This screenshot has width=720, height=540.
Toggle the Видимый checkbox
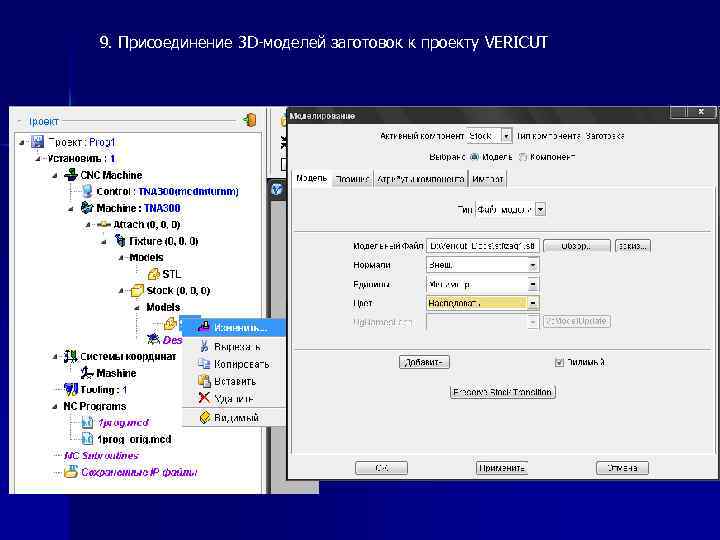click(x=559, y=362)
